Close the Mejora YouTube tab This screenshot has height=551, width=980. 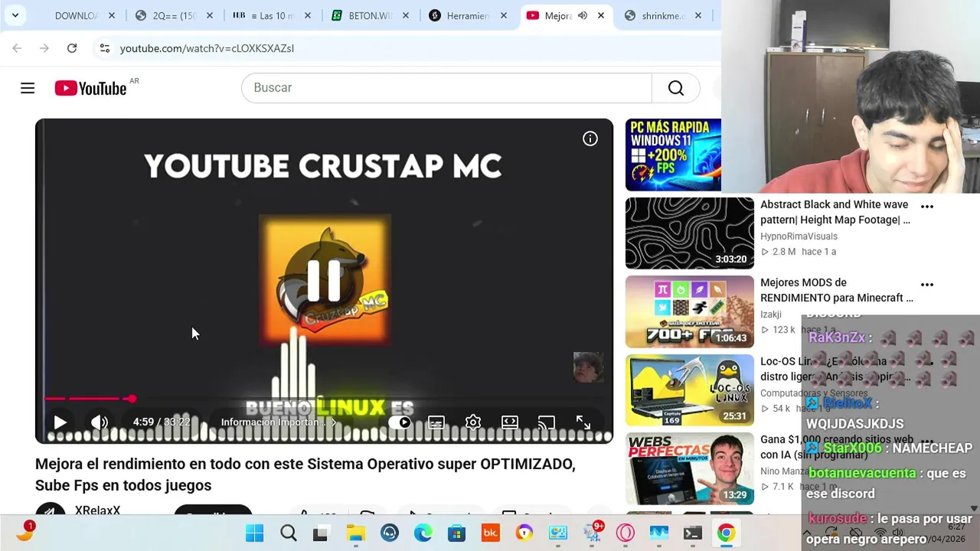(x=601, y=15)
